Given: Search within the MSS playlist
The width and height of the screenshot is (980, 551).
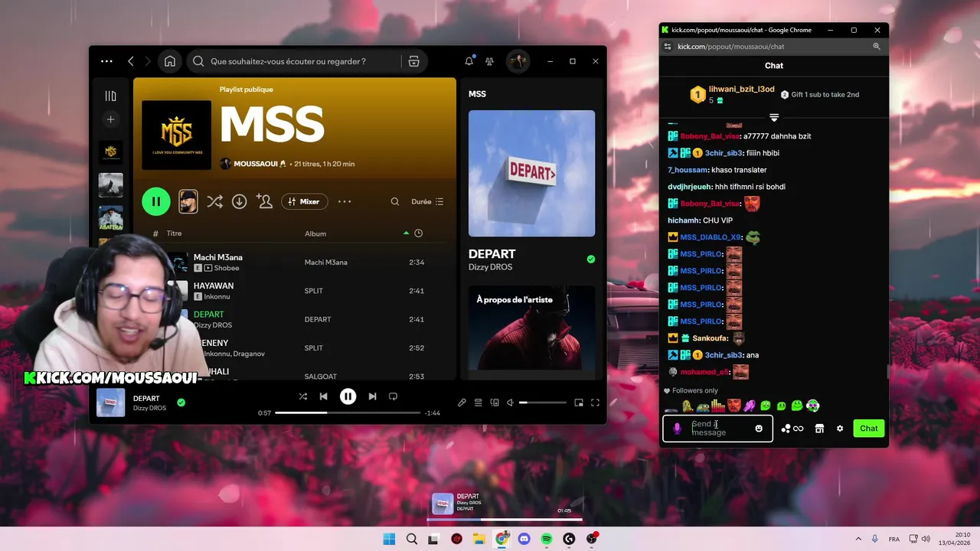Looking at the screenshot, I should click(395, 202).
